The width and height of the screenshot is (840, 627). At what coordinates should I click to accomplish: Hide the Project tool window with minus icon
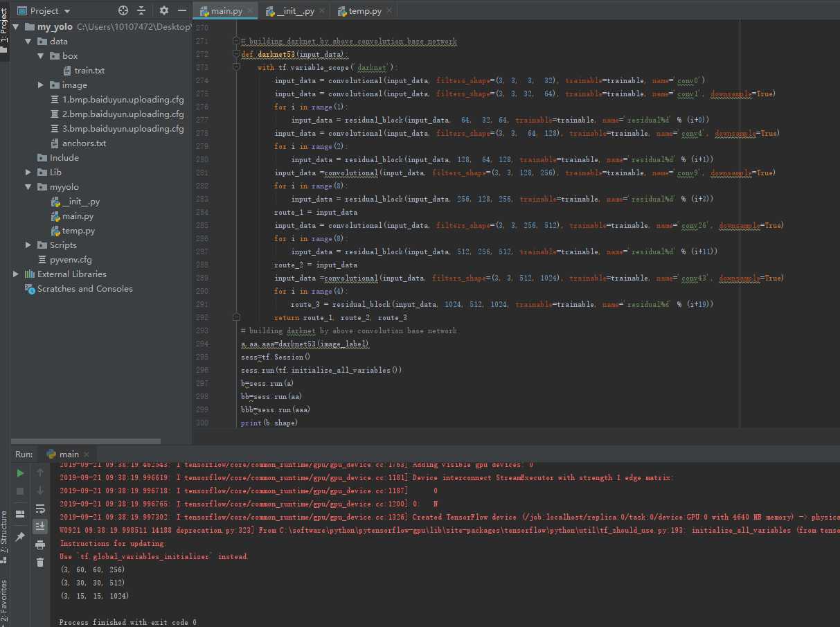click(182, 10)
